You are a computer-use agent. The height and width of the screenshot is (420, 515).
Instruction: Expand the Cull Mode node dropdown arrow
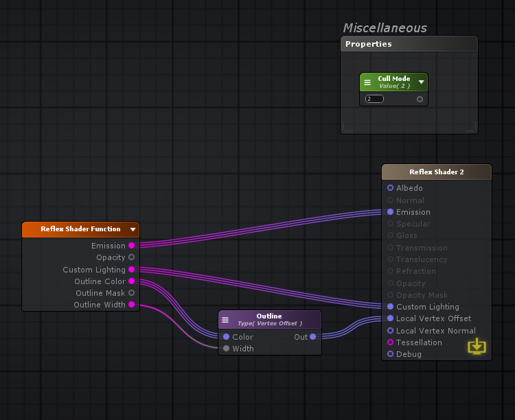point(421,82)
